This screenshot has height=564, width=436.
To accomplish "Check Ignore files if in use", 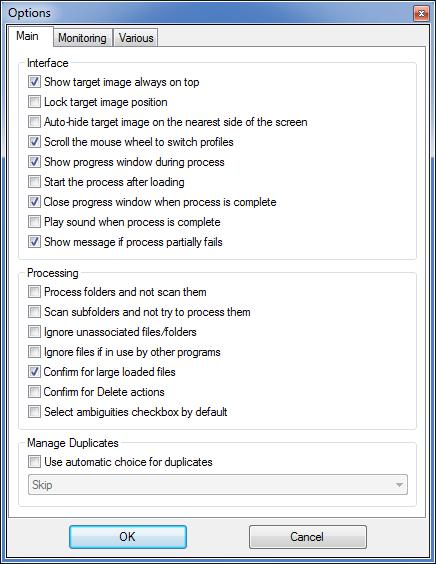I will pyautogui.click(x=35, y=351).
